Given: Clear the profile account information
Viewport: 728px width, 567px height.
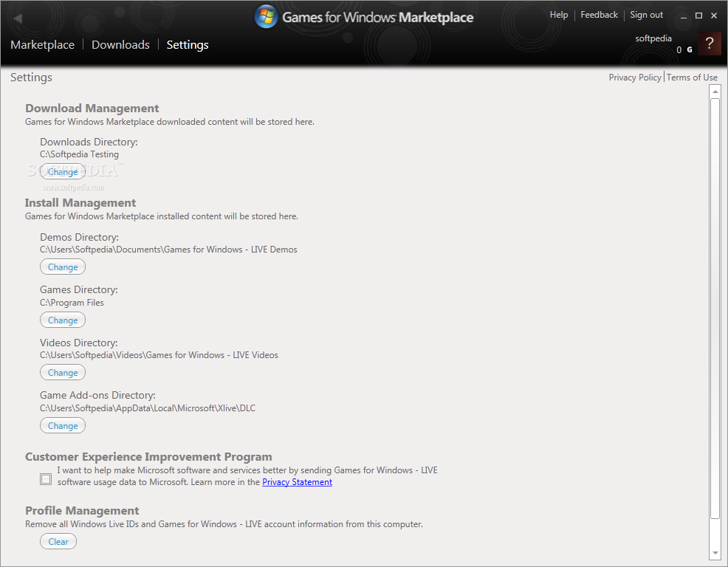Looking at the screenshot, I should [x=58, y=541].
